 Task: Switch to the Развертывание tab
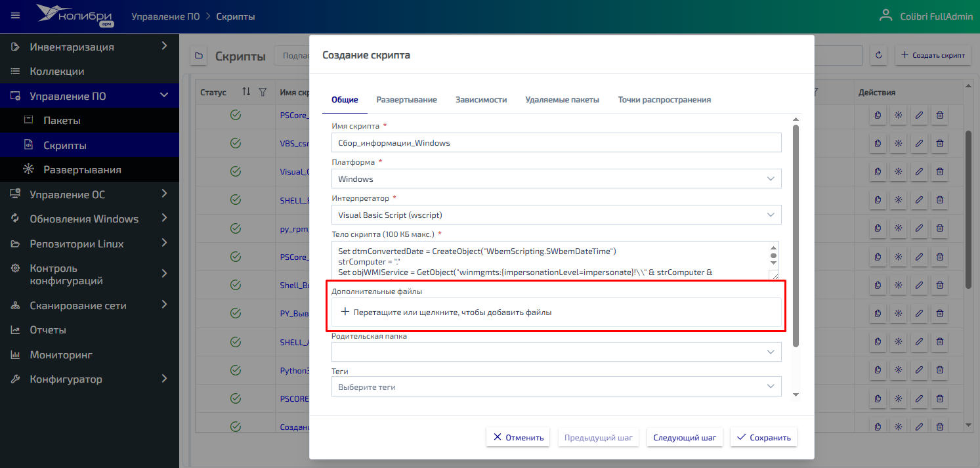pos(406,100)
